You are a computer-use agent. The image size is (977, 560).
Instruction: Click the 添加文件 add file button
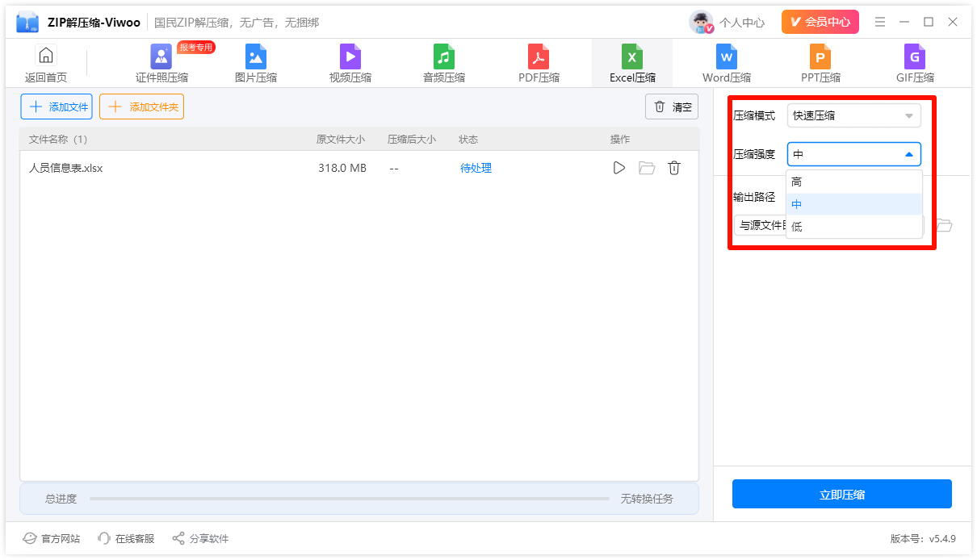tap(57, 107)
